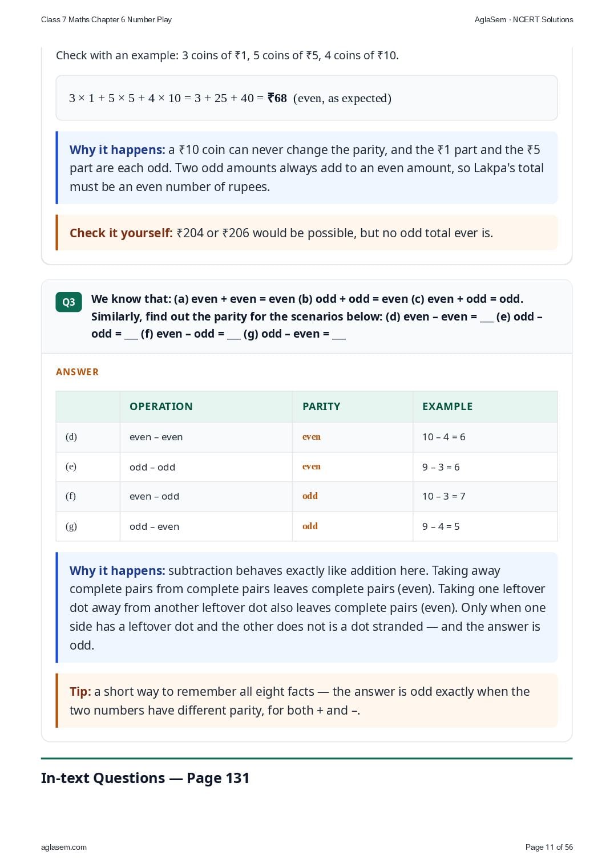The width and height of the screenshot is (614, 868).
Task: Click the bold ₹68 result in equation
Action: click(x=277, y=98)
